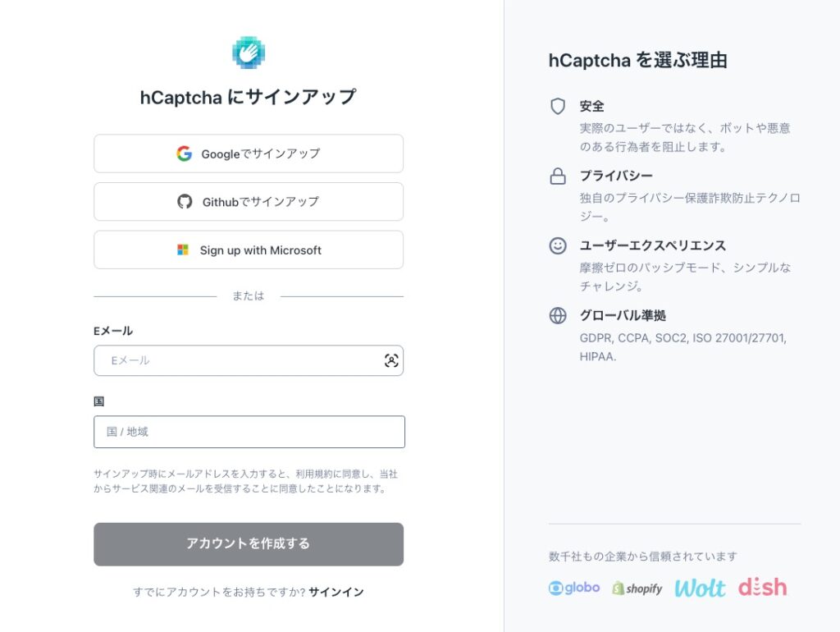Click the contact autofill icon in email field

pos(391,360)
